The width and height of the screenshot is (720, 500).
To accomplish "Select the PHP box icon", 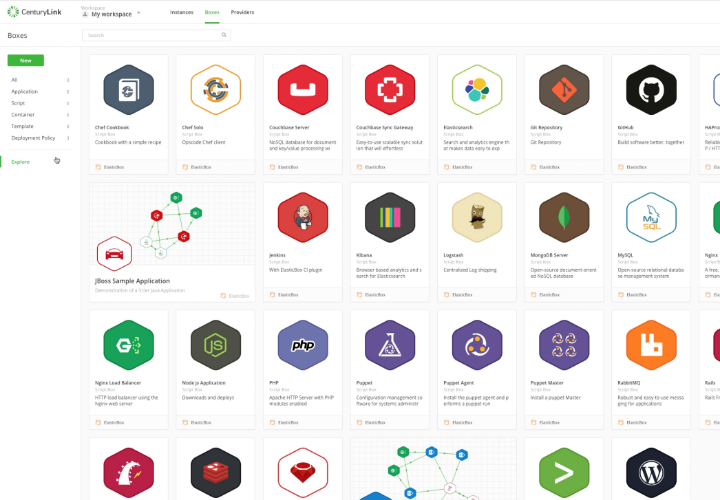I will (x=303, y=345).
